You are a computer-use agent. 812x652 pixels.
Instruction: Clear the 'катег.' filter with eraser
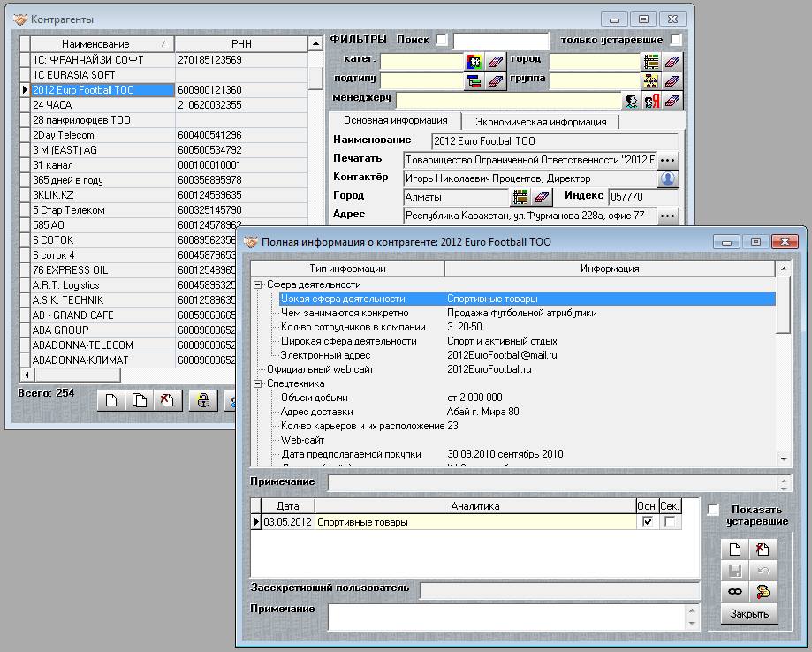click(495, 62)
